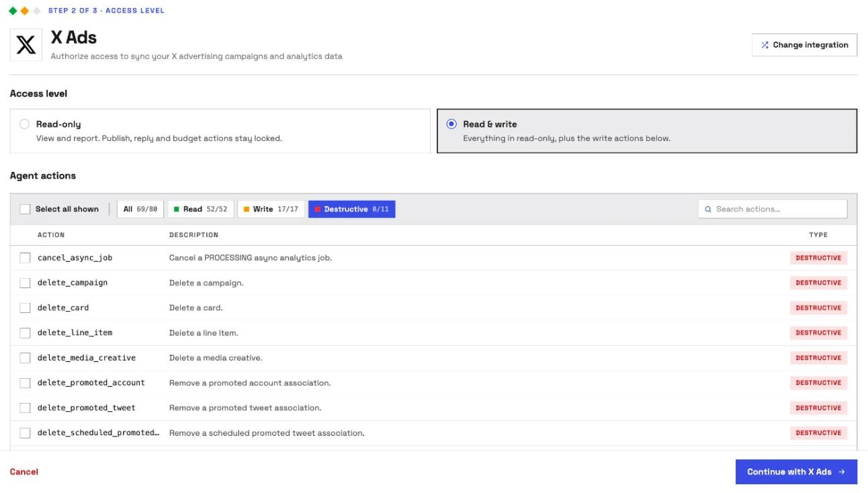Enable the delete_media_creative checkbox
Image resolution: width=868 pixels, height=493 pixels.
[x=25, y=358]
